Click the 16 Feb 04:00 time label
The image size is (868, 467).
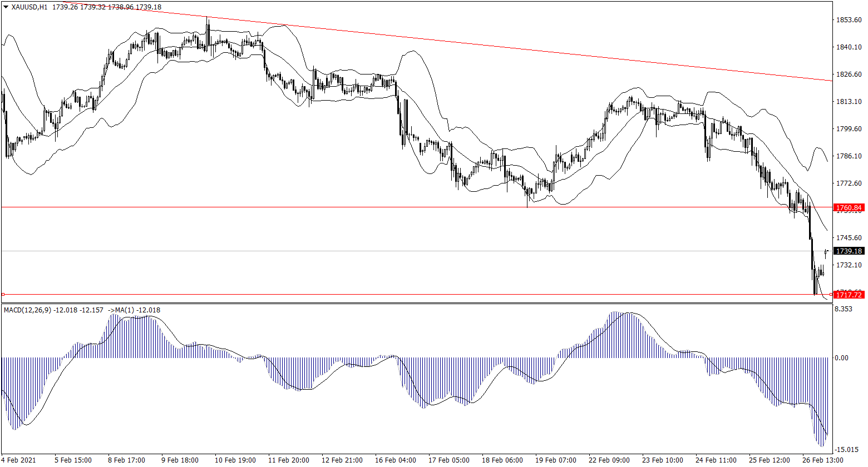(x=395, y=460)
